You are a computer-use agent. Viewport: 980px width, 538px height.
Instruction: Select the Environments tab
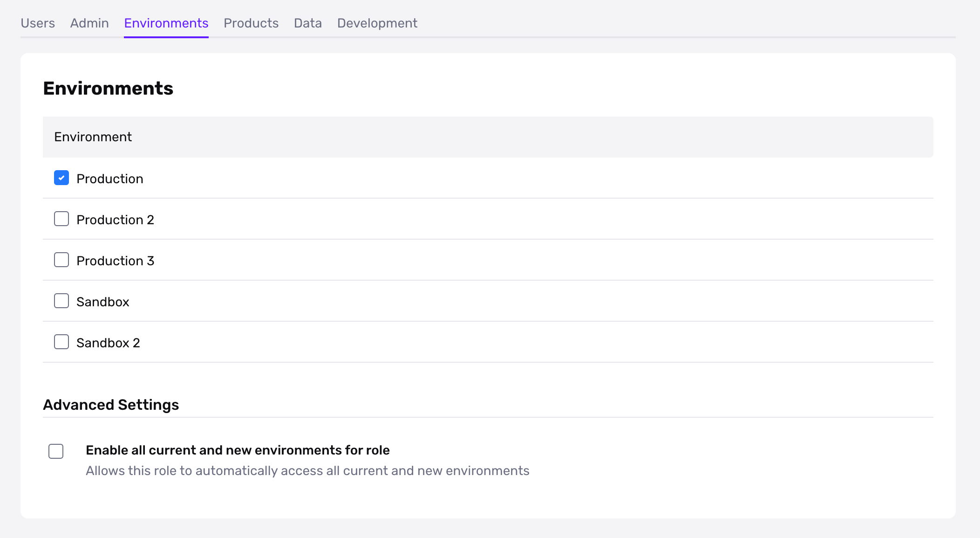[x=166, y=23]
